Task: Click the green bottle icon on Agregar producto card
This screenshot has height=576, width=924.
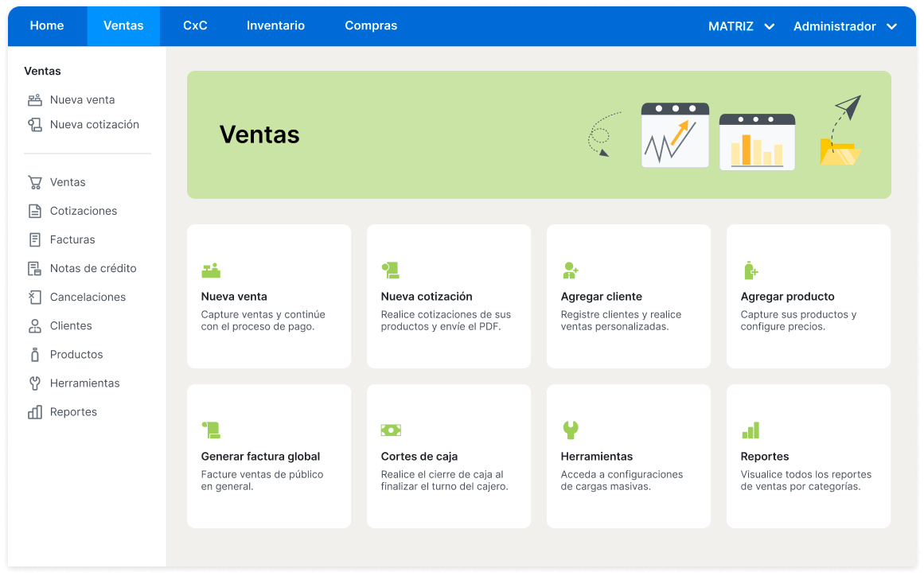Action: pyautogui.click(x=751, y=270)
